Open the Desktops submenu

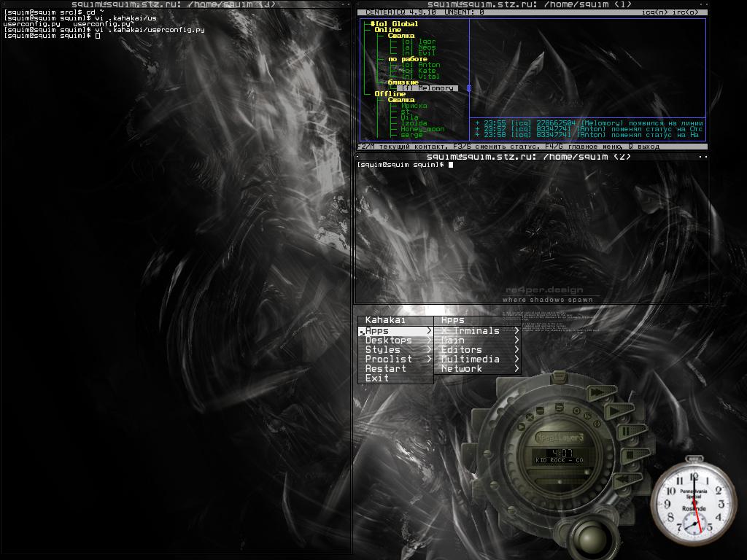pyautogui.click(x=395, y=340)
